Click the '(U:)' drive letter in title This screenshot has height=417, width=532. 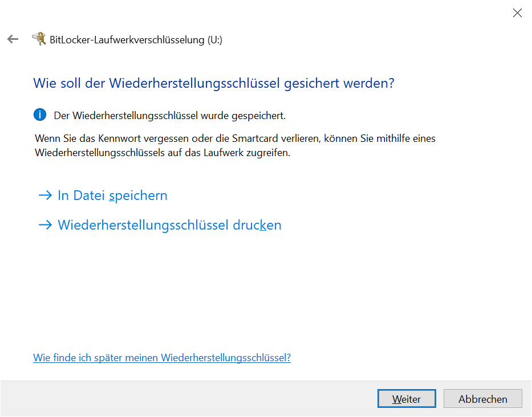[x=214, y=40]
